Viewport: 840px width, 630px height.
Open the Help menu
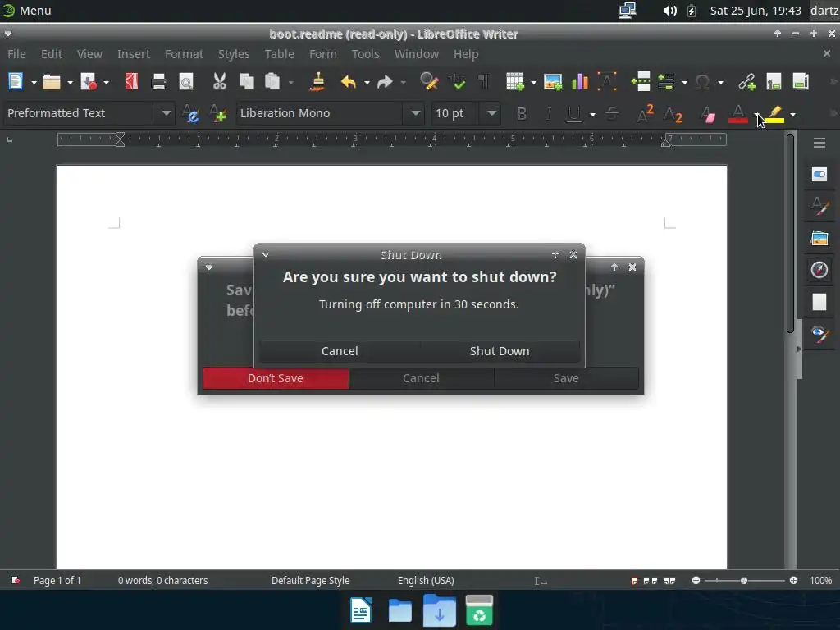(466, 54)
